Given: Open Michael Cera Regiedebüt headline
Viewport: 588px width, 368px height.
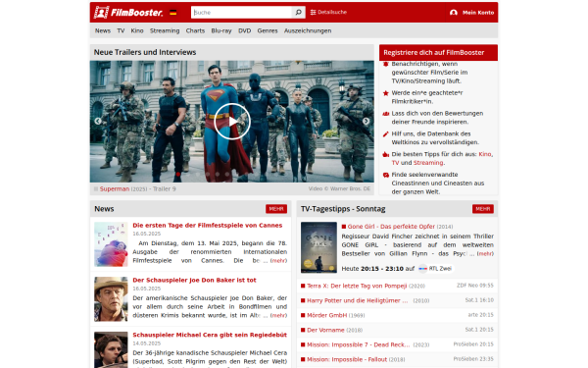Looking at the screenshot, I should 210,335.
